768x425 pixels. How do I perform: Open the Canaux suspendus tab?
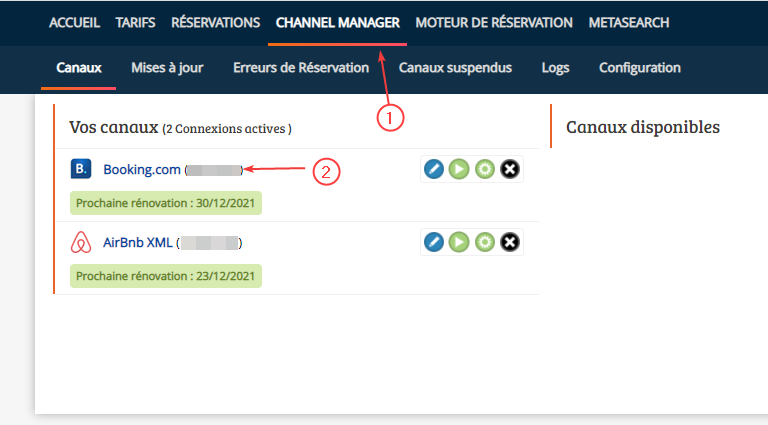click(455, 68)
